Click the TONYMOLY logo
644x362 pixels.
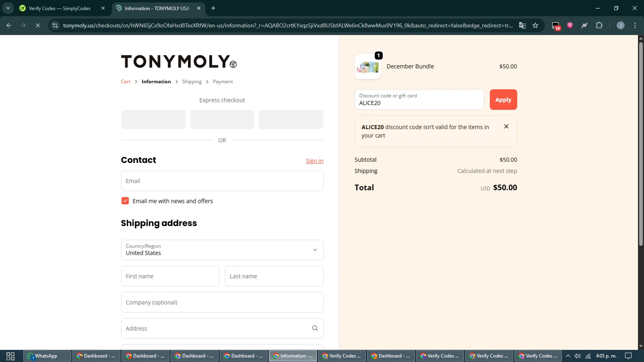tap(179, 61)
